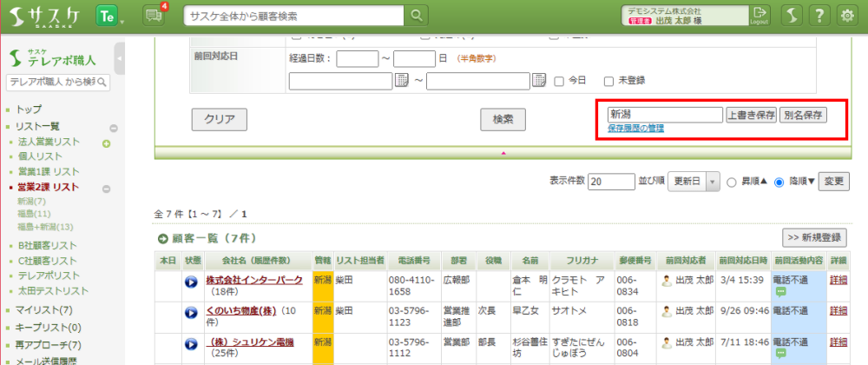This screenshot has width=868, height=365.
Task: Open the help question mark icon
Action: point(818,15)
